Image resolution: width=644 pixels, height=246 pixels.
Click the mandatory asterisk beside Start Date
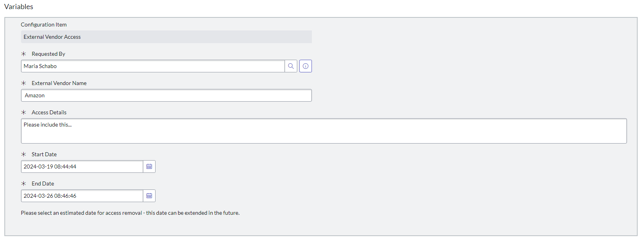[x=24, y=154]
